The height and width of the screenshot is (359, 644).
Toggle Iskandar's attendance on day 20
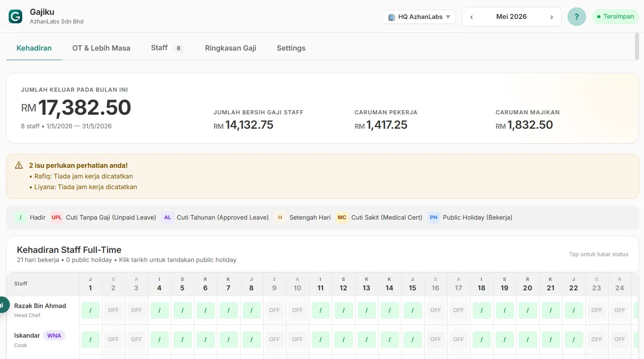coord(528,340)
